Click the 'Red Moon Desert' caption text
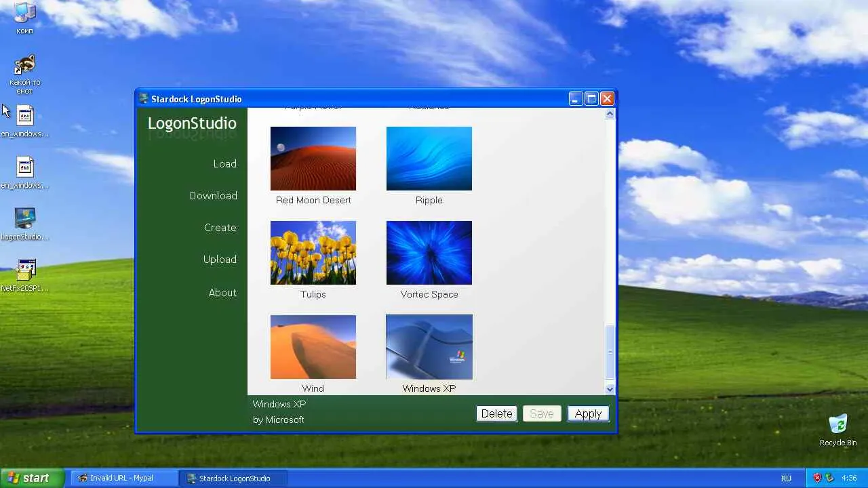The width and height of the screenshot is (868, 488). pos(313,200)
